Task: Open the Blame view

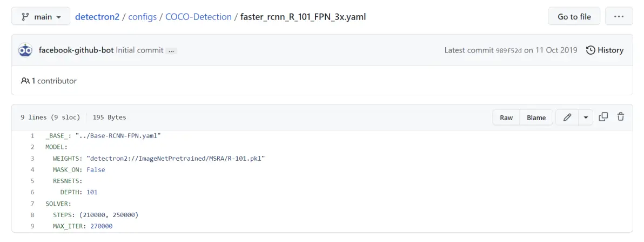Action: pos(536,117)
